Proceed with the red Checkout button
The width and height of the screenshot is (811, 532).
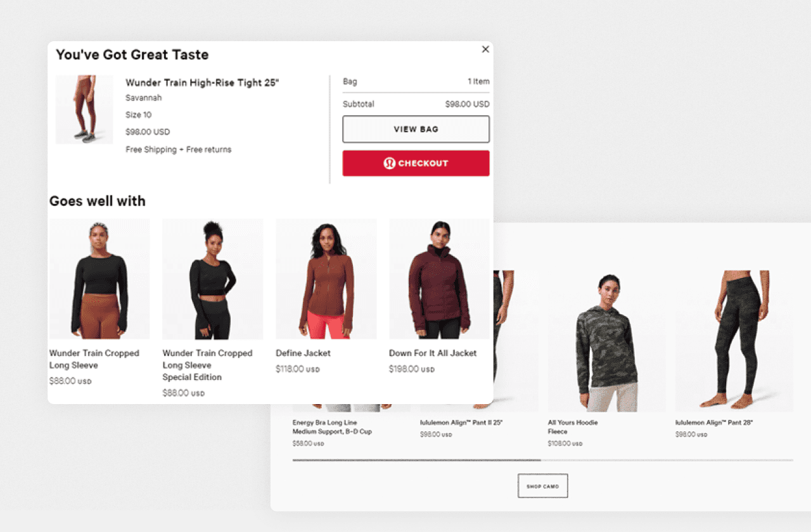[x=416, y=163]
